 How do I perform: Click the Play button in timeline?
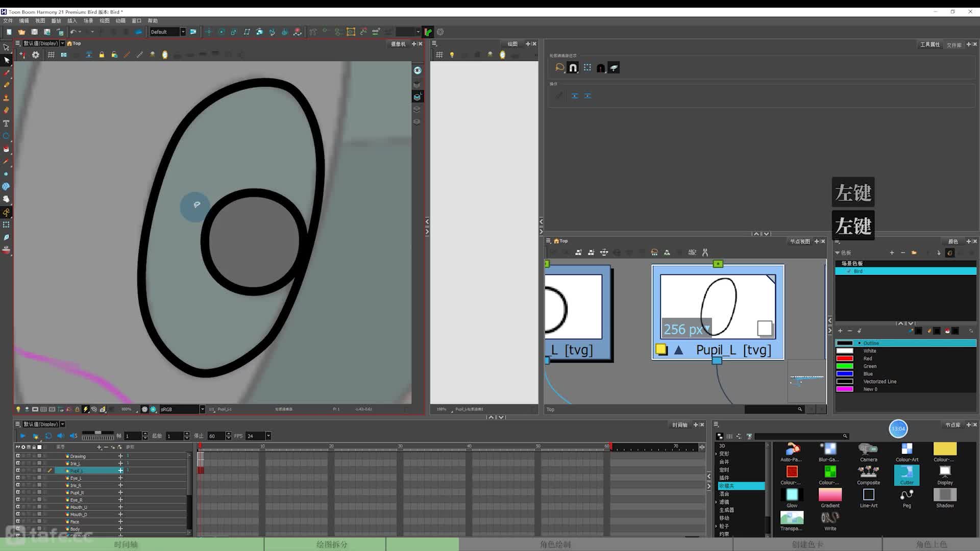click(22, 436)
